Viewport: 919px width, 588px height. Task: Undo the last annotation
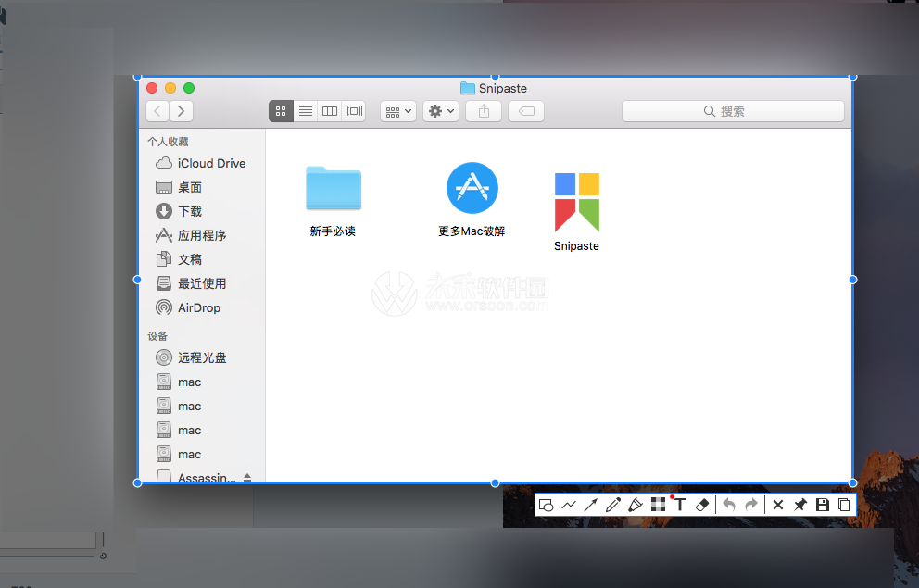pyautogui.click(x=728, y=505)
